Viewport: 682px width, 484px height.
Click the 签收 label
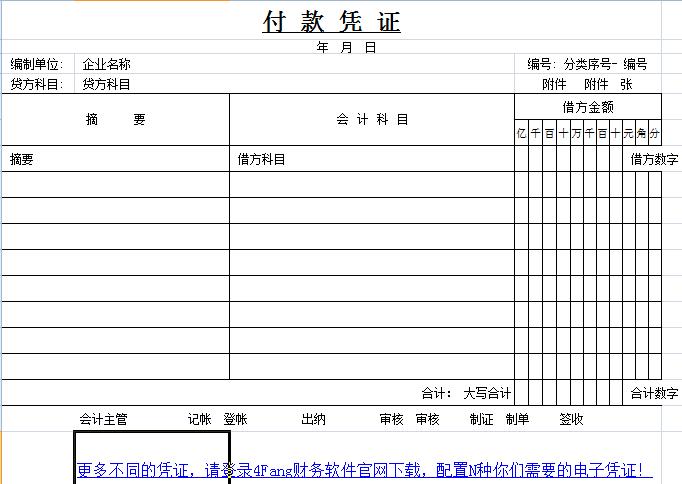[x=571, y=419]
